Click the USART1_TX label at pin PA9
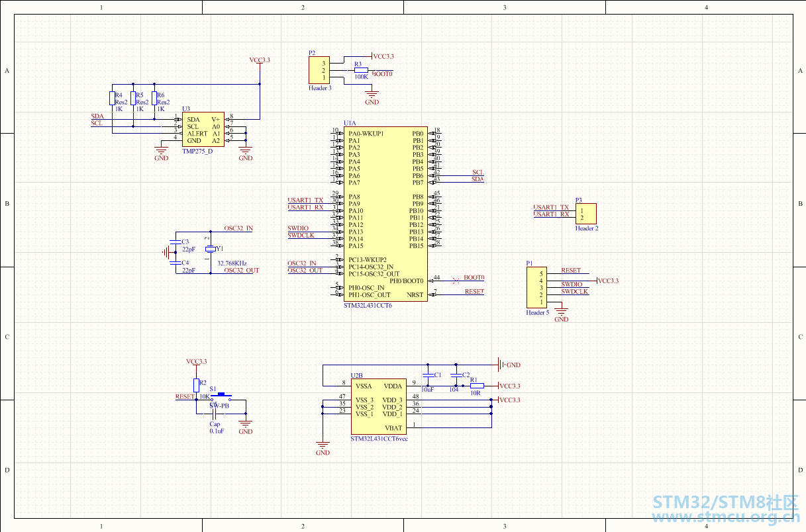Screen dimensions: 806x532 tap(305, 200)
